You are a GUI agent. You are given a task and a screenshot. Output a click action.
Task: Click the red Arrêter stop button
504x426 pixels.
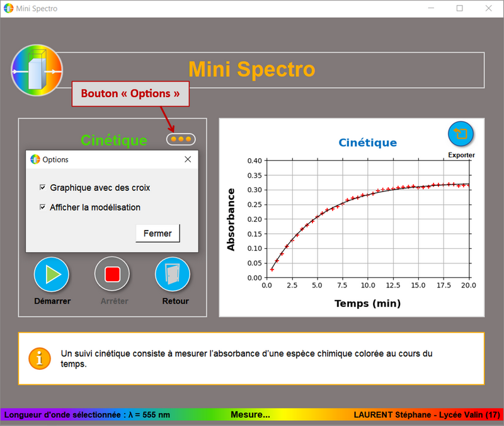(x=112, y=274)
